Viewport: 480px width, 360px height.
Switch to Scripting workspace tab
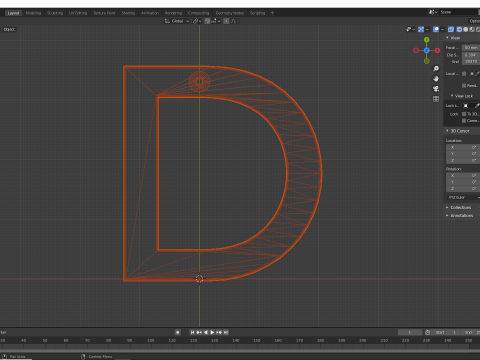pyautogui.click(x=258, y=13)
